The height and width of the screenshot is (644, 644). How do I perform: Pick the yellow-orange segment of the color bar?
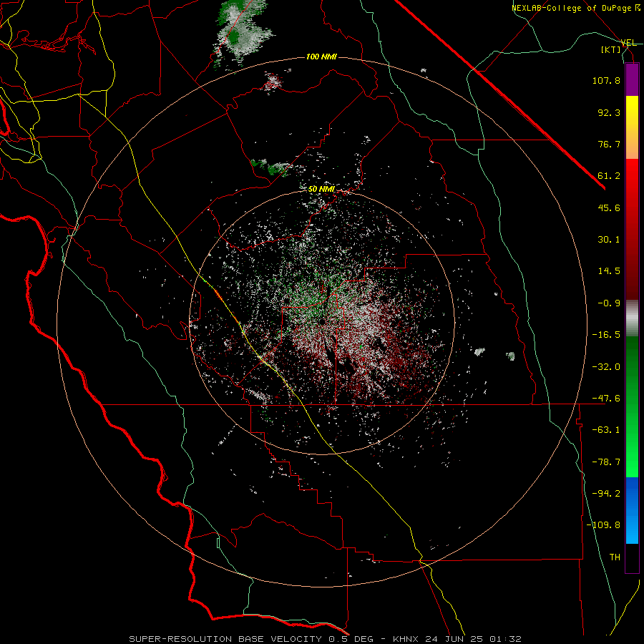[x=632, y=127]
